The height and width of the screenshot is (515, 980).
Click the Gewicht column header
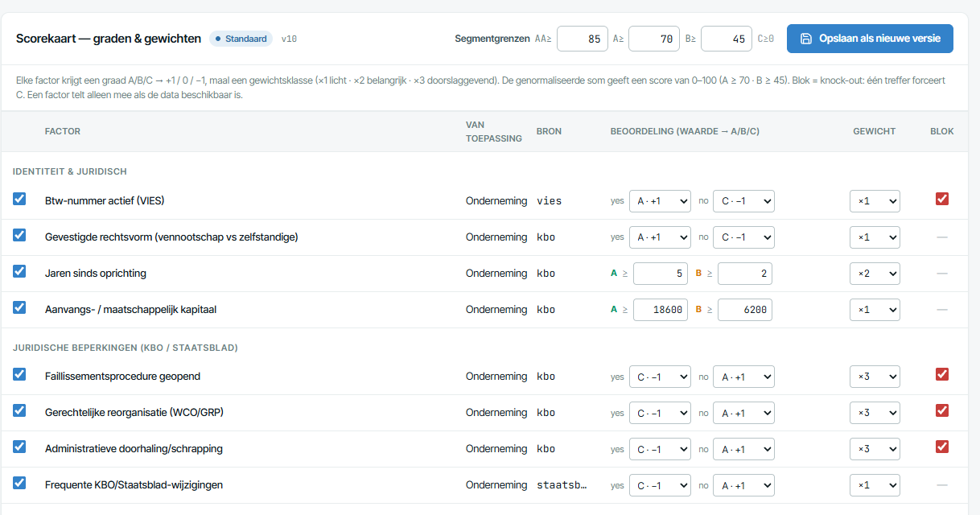(x=874, y=131)
